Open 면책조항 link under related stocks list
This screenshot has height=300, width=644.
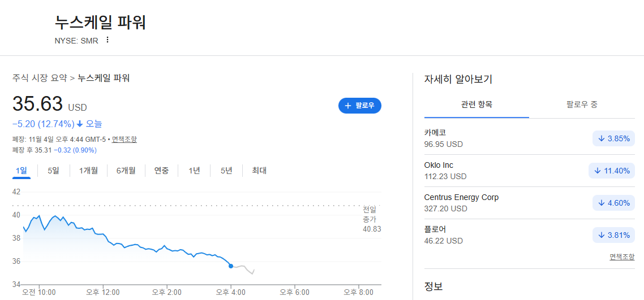[x=622, y=257]
